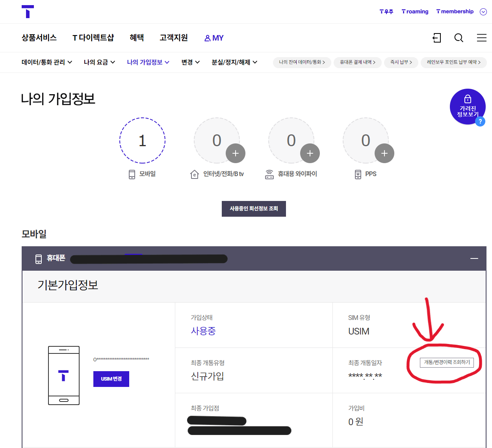The height and width of the screenshot is (448, 492).
Task: Click the plus icon beside PPS
Action: [384, 153]
